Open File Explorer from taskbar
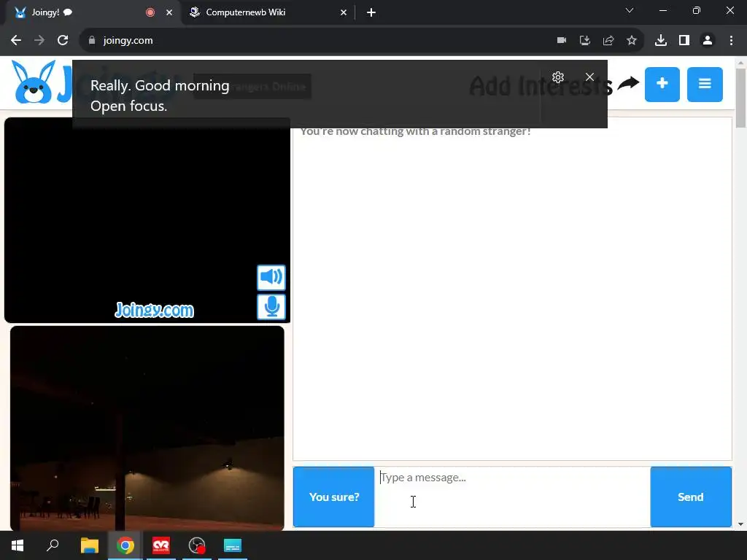The height and width of the screenshot is (560, 747). pyautogui.click(x=90, y=545)
